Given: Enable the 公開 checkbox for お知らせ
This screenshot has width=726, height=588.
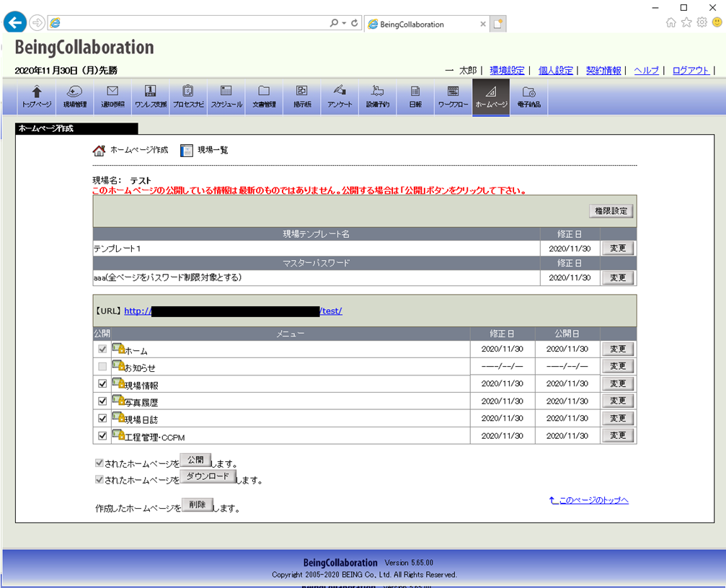Looking at the screenshot, I should pos(102,366).
